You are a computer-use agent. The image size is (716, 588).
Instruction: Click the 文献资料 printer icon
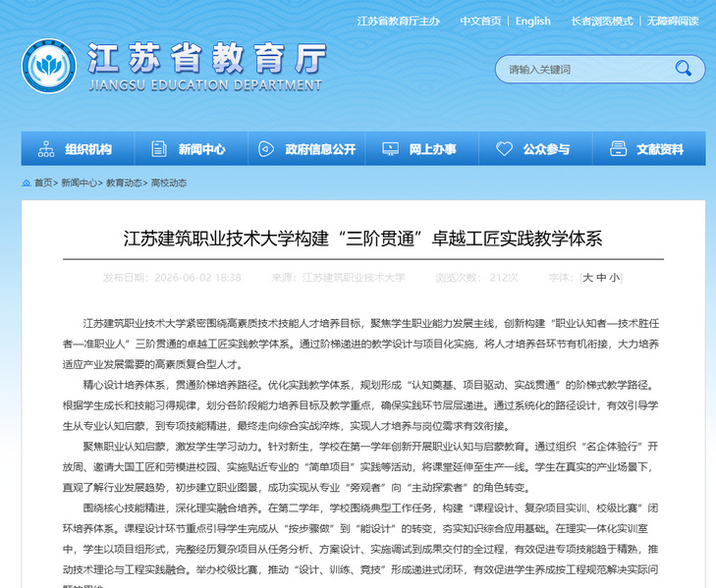click(x=619, y=149)
